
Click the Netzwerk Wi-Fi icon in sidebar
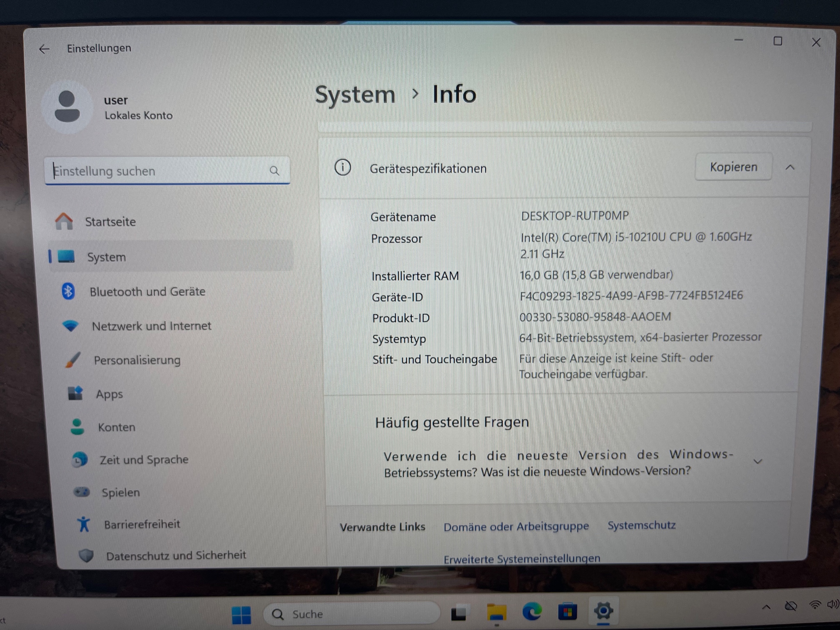pos(70,326)
